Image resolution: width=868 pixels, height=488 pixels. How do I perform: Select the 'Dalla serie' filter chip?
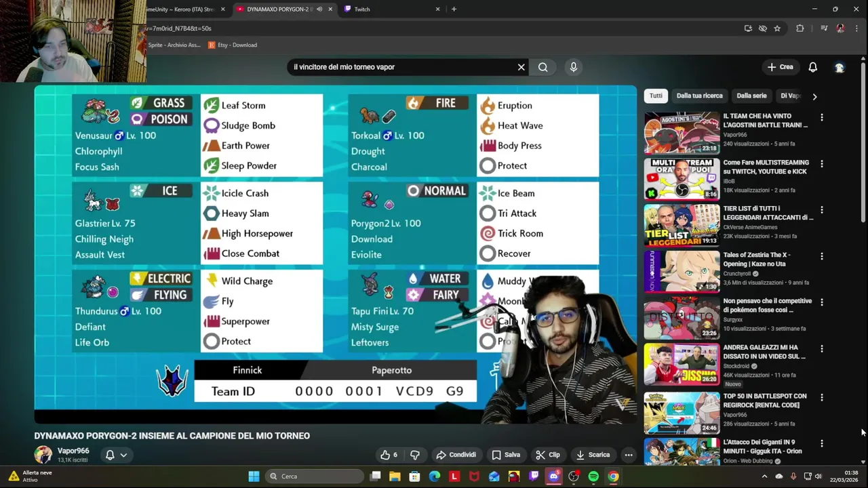(x=751, y=96)
